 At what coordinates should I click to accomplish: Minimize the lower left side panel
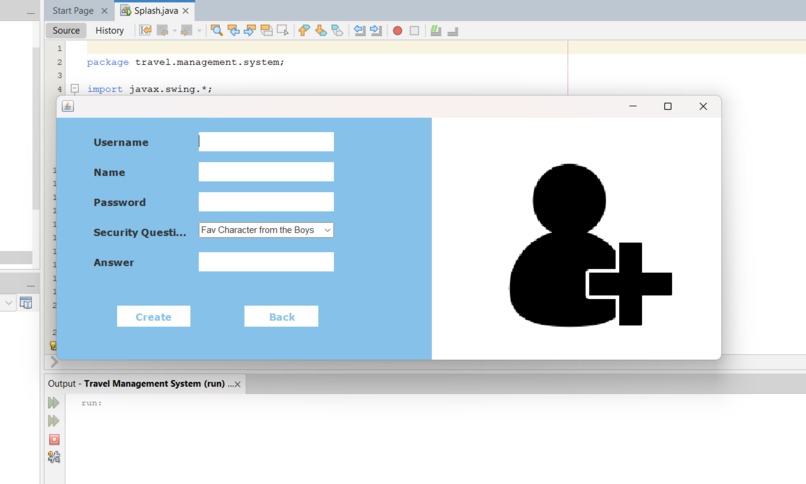[31, 286]
